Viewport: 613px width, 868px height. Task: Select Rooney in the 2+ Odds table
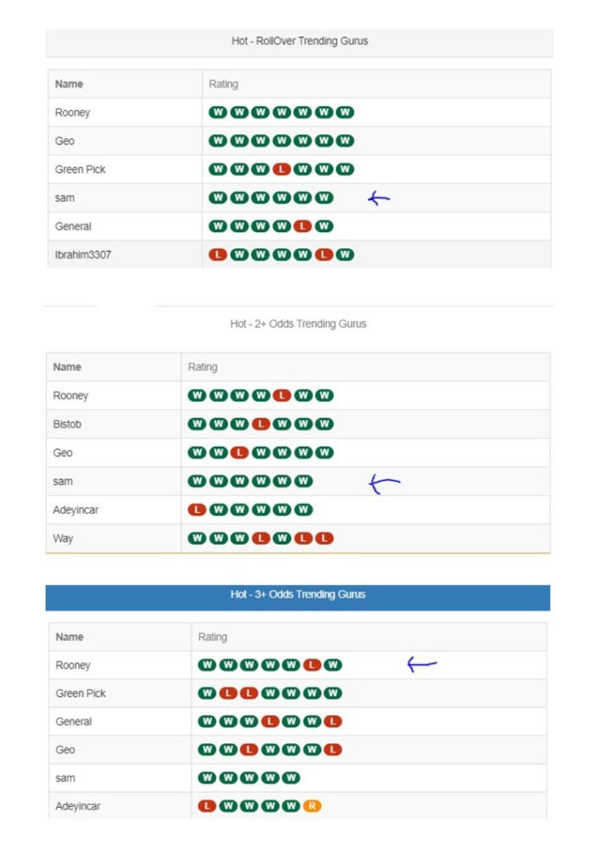70,396
